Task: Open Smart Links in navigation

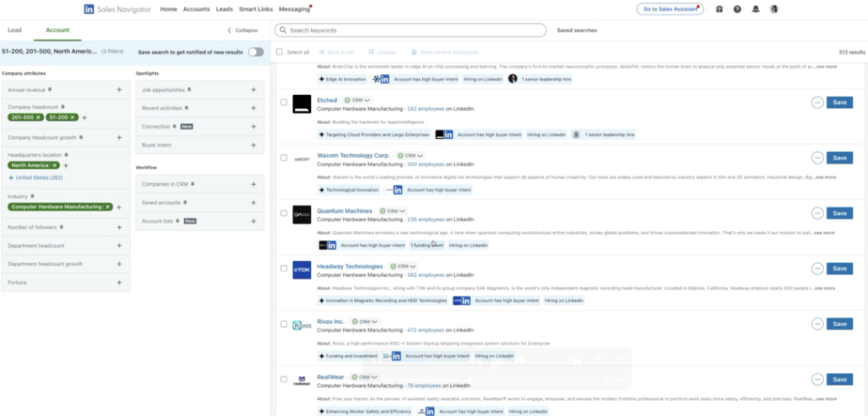Action: (256, 9)
